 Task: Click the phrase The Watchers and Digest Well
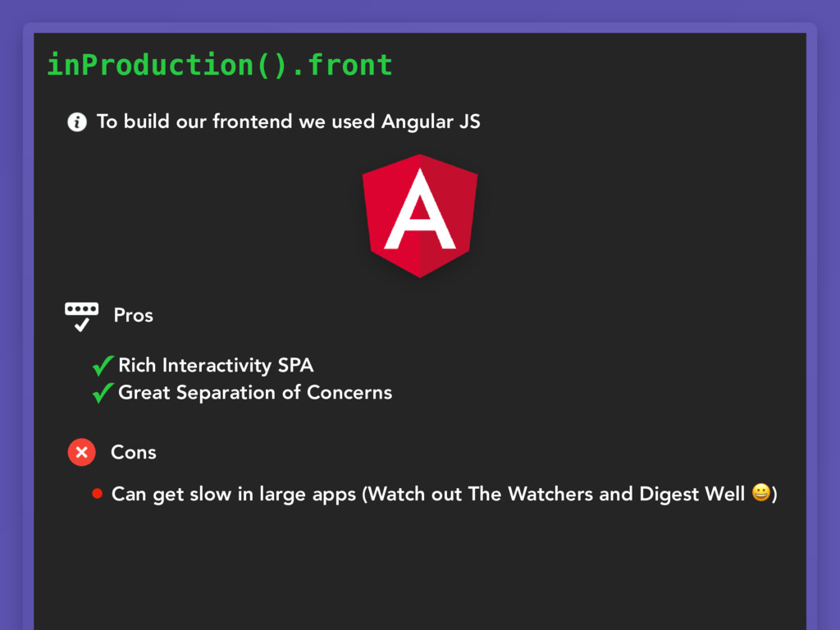pos(606,494)
